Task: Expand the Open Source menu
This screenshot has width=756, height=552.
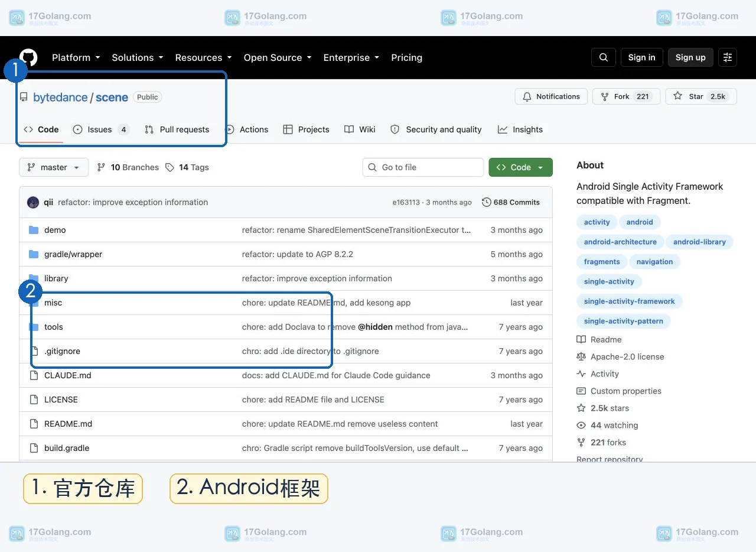Action: [278, 57]
